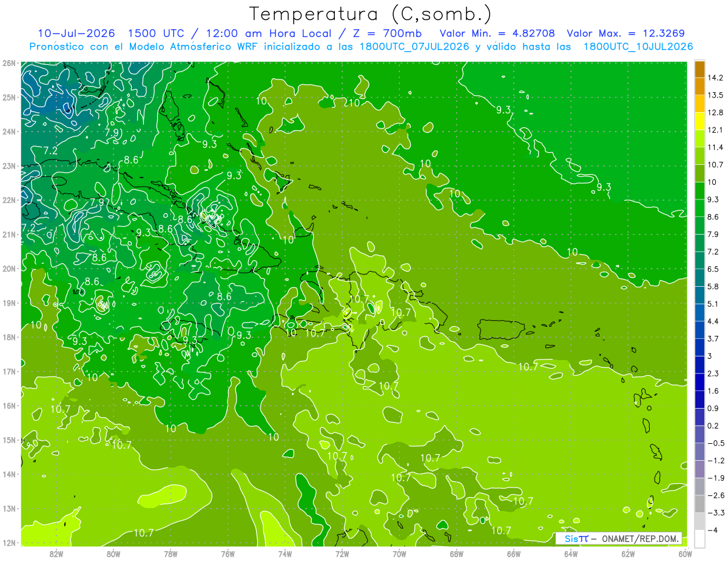Click the -4 value on the color scale
The width and height of the screenshot is (728, 562).
pyautogui.click(x=713, y=530)
